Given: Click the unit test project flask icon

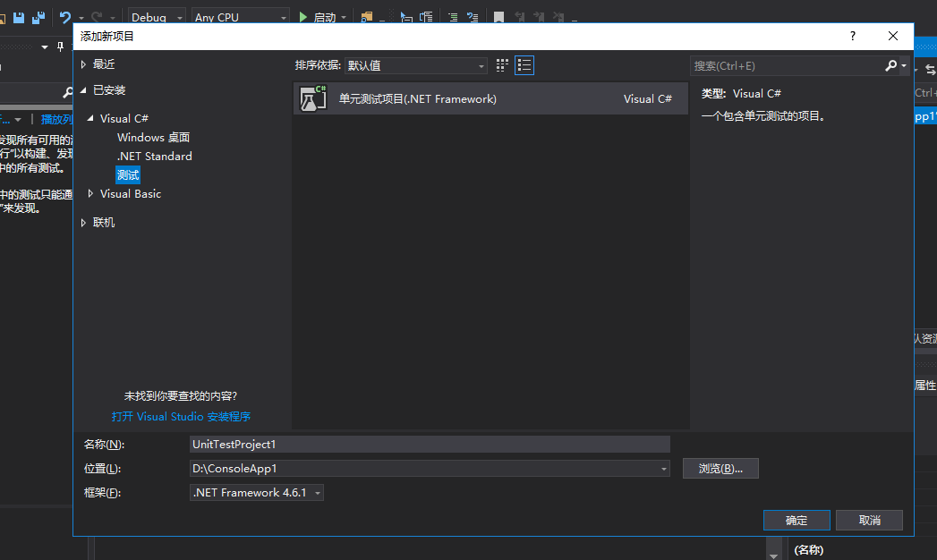Looking at the screenshot, I should 312,98.
